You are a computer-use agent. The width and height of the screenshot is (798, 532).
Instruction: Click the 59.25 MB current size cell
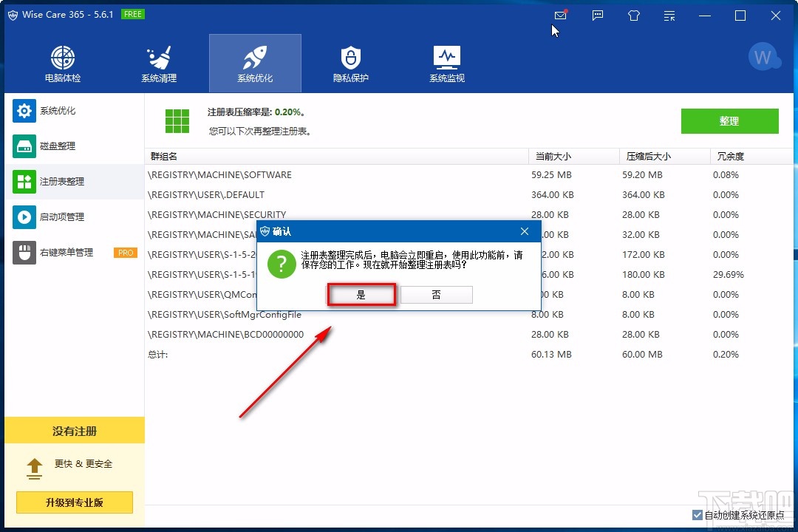(552, 174)
